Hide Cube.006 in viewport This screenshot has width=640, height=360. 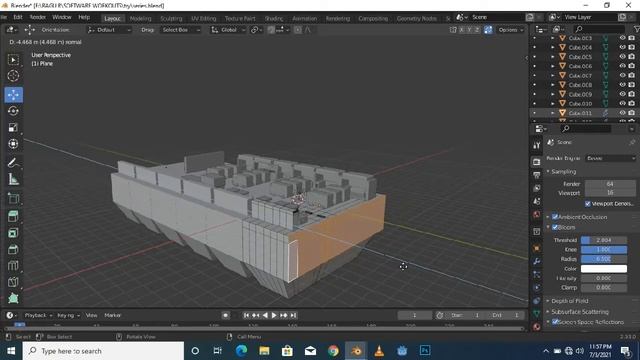click(x=622, y=66)
